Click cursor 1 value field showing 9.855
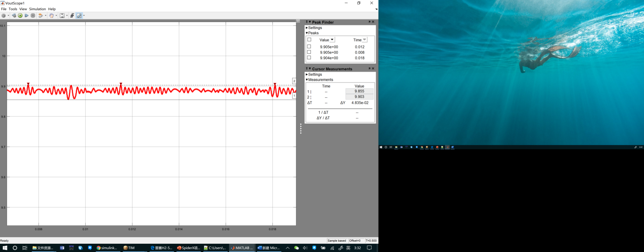Viewport: 644px width, 252px height. [x=359, y=91]
